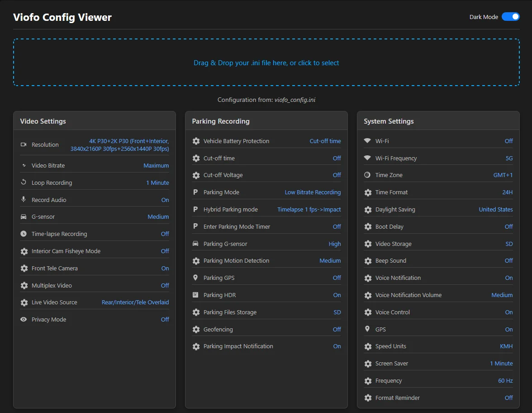Click the Resolution value 4K P30+2K P30
The width and height of the screenshot is (532, 413).
(120, 145)
